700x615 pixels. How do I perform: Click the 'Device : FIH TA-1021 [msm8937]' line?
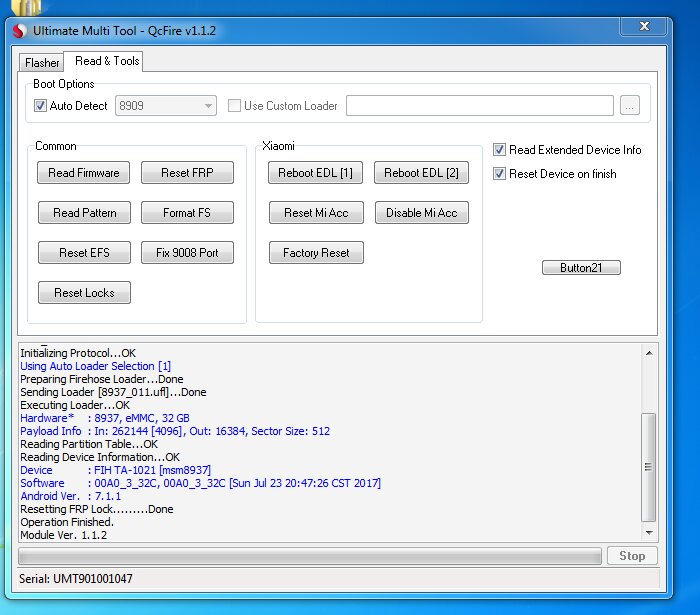(x=116, y=470)
